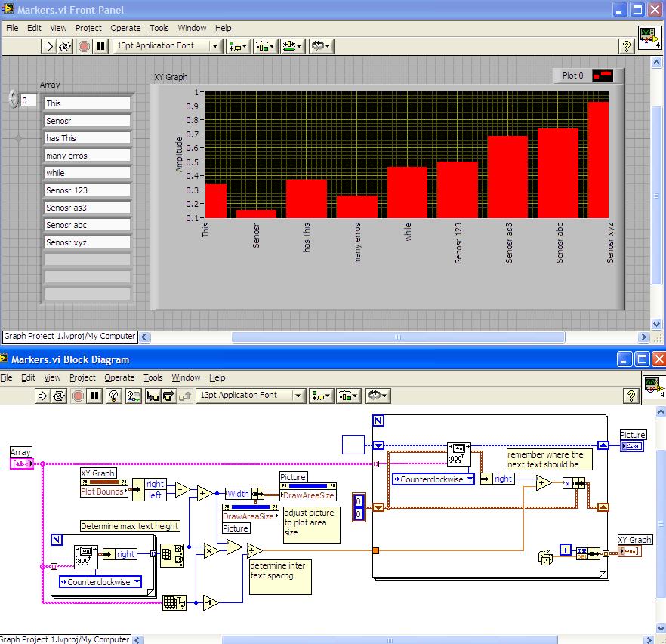The image size is (666, 644).
Task: Click random number dice node
Action: coord(545,557)
